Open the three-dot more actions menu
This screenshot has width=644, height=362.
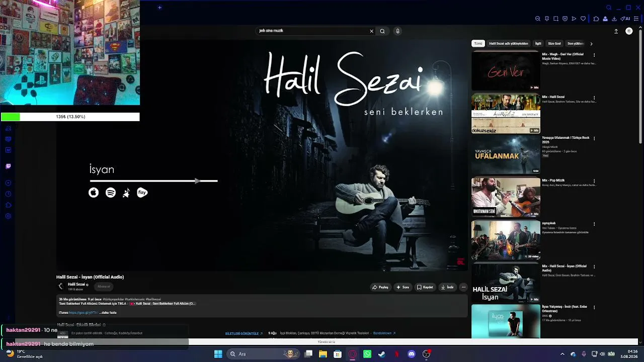pos(463,287)
